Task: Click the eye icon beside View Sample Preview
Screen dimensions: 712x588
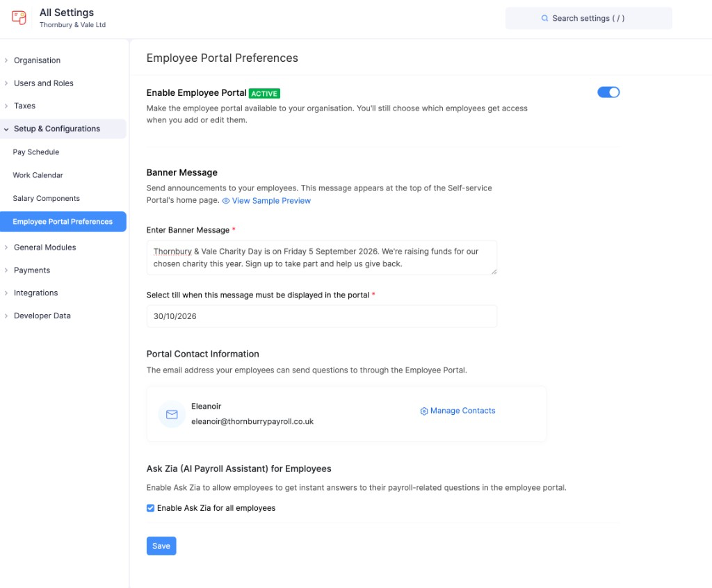Action: pos(226,201)
